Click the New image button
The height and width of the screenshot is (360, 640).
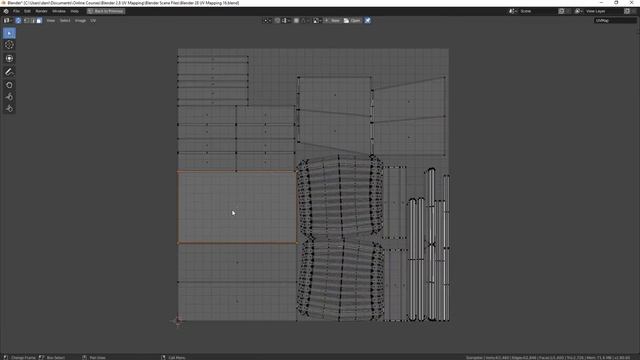(x=333, y=20)
